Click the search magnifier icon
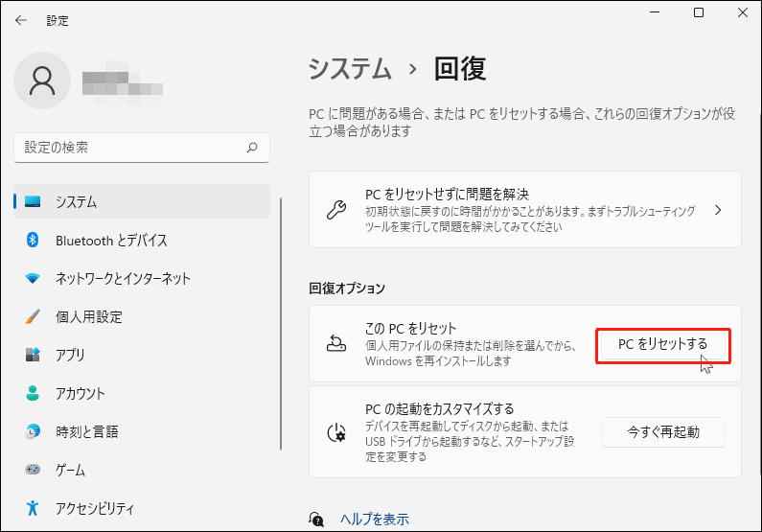The image size is (762, 532). click(252, 148)
